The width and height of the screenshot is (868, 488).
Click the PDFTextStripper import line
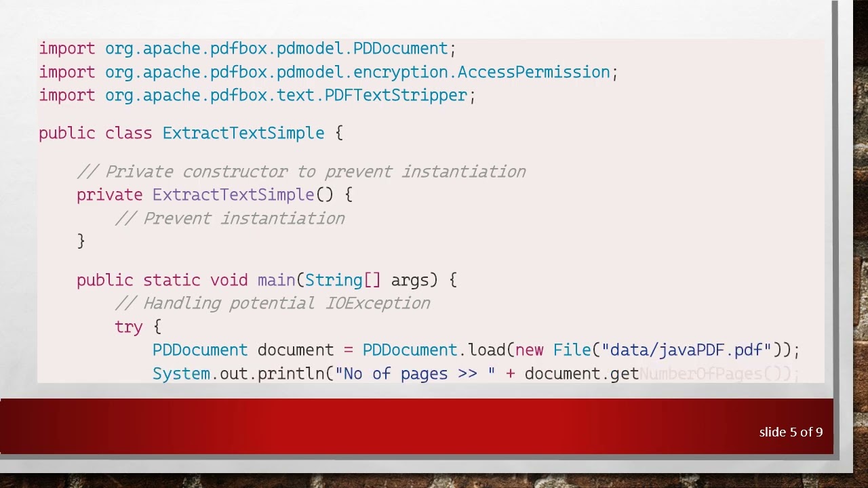[257, 96]
